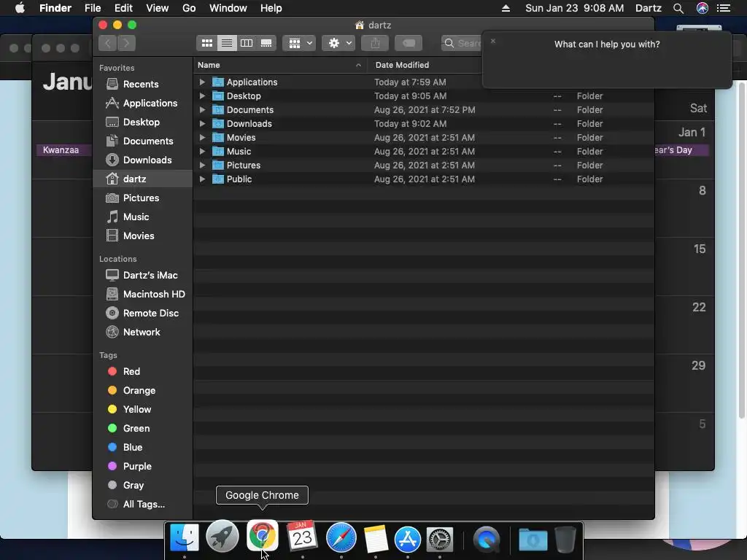
Task: Click the Edit Tags toolbar button
Action: [409, 43]
